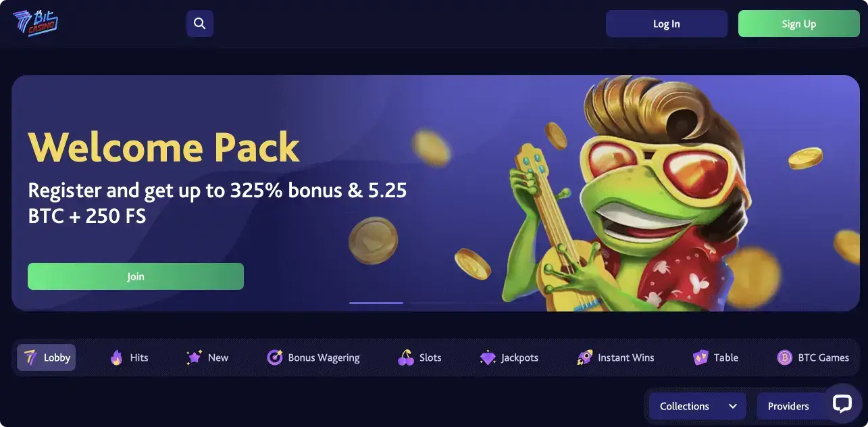Screen dimensions: 868x427
Task: Click the Join button on Welcome Pack banner
Action: click(136, 276)
